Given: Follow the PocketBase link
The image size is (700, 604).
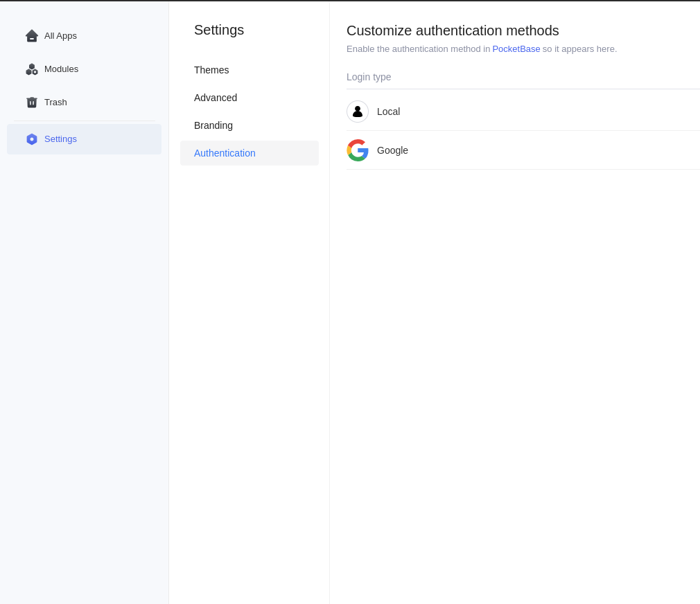Looking at the screenshot, I should 516,49.
